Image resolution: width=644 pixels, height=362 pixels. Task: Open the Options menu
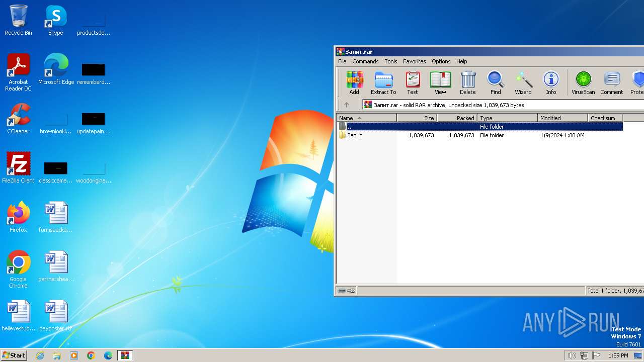click(x=441, y=61)
